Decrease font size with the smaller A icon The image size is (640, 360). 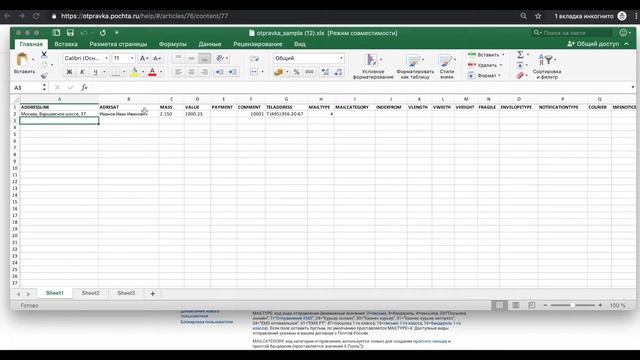click(157, 58)
